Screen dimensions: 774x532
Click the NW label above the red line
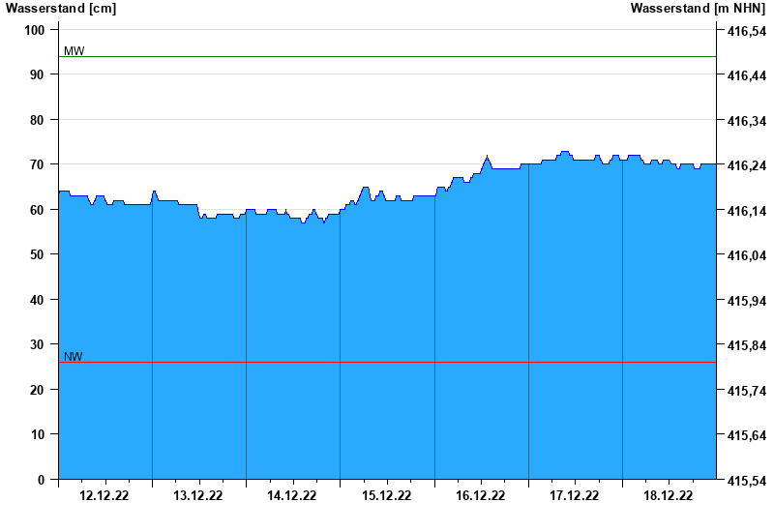coord(74,356)
